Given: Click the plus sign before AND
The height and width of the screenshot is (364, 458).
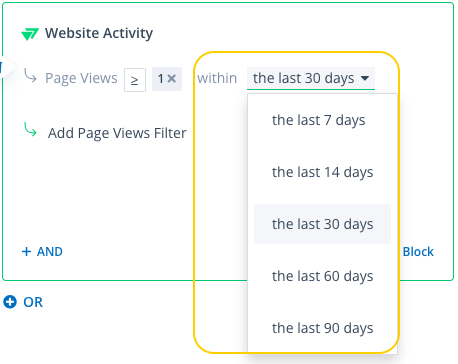Looking at the screenshot, I should 26,252.
